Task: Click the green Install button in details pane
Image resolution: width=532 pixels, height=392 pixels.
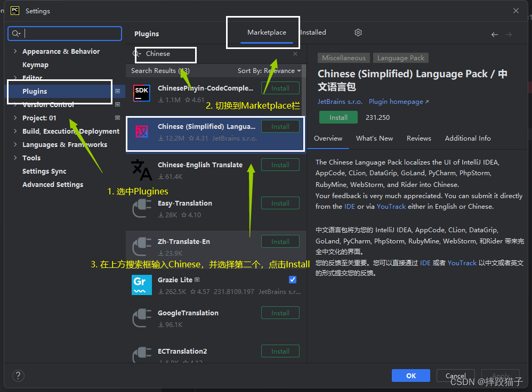Action: (338, 117)
